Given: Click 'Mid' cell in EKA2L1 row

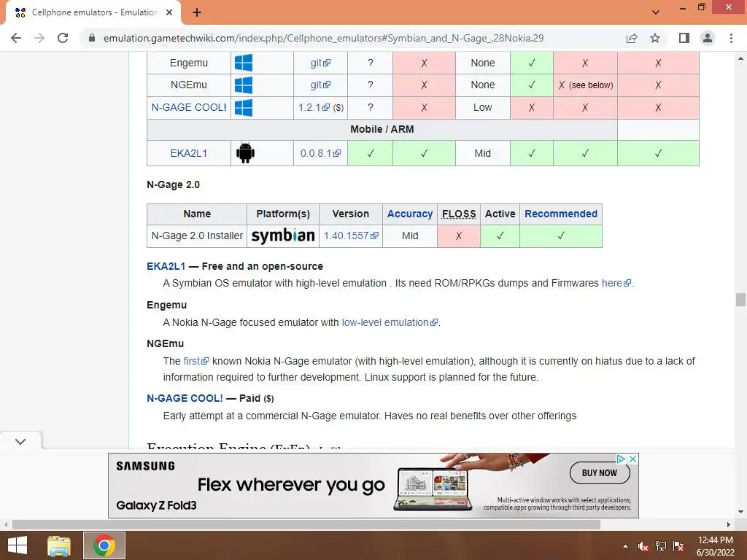Looking at the screenshot, I should pyautogui.click(x=483, y=153).
